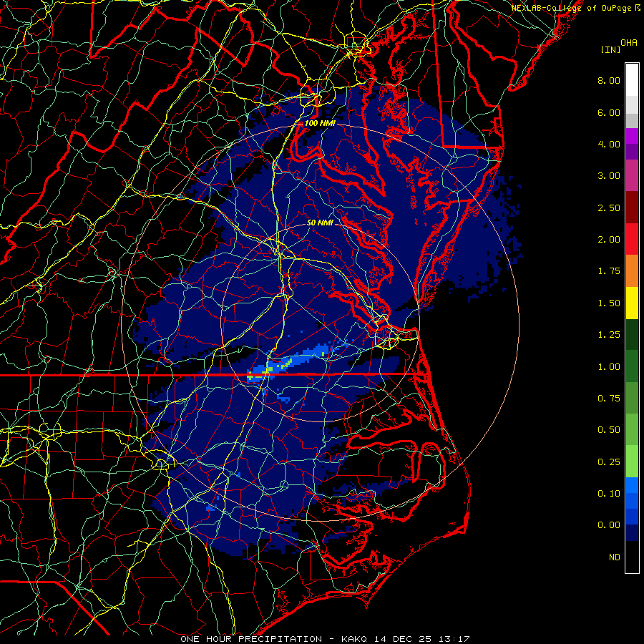Click the 4.00 legend value label
The height and width of the screenshot is (644, 644).
pos(609,144)
